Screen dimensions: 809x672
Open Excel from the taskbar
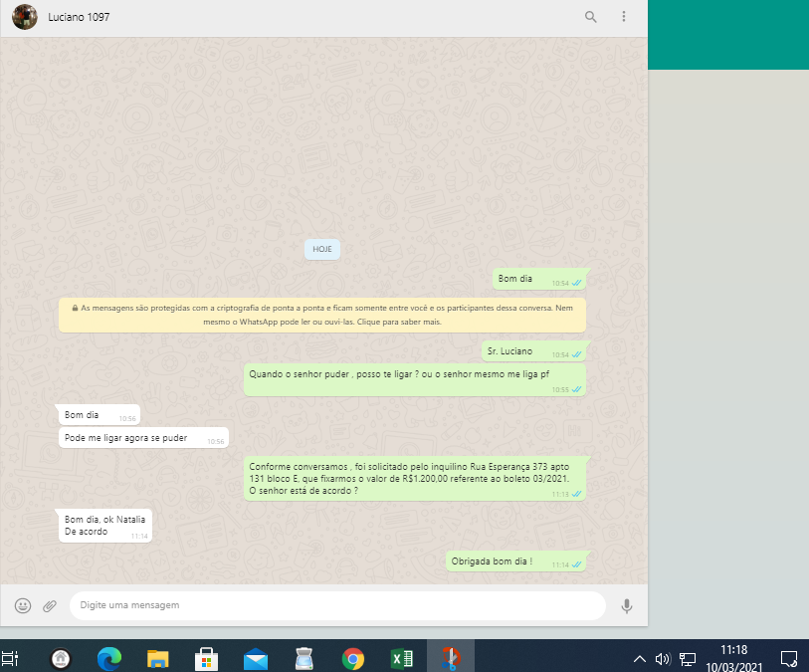coord(401,657)
